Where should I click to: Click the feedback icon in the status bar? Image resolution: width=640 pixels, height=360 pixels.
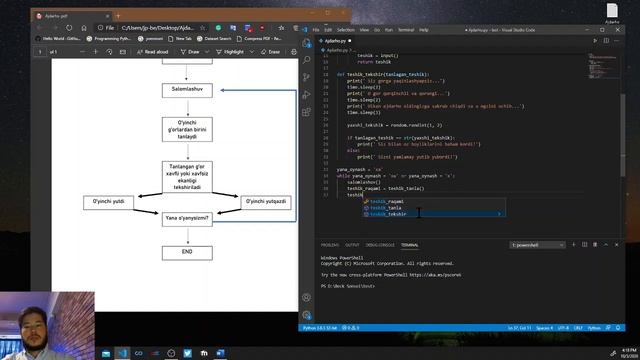pos(608,328)
